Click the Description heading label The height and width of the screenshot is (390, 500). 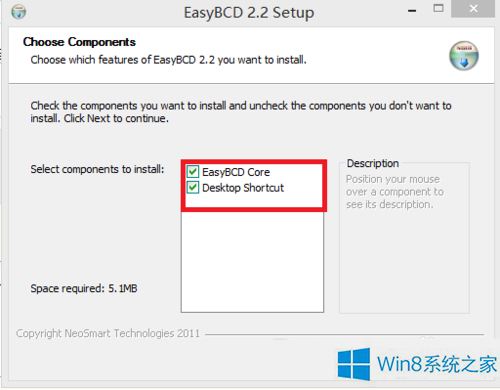(x=373, y=163)
